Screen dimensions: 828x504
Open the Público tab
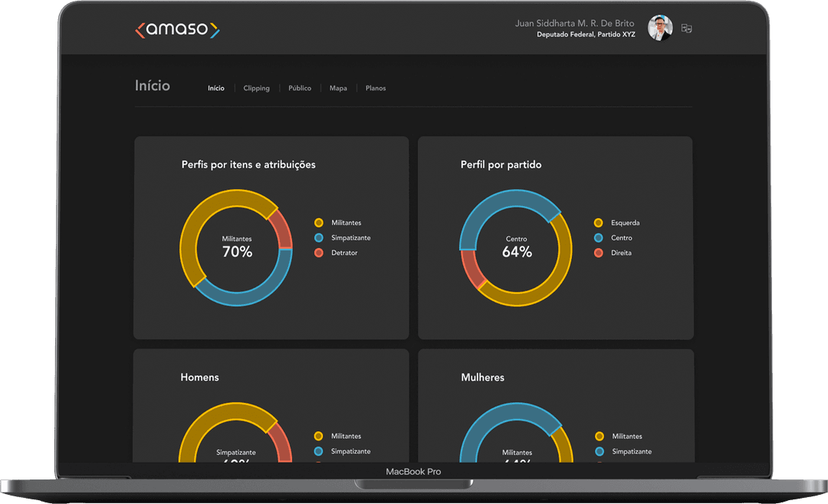(x=300, y=88)
